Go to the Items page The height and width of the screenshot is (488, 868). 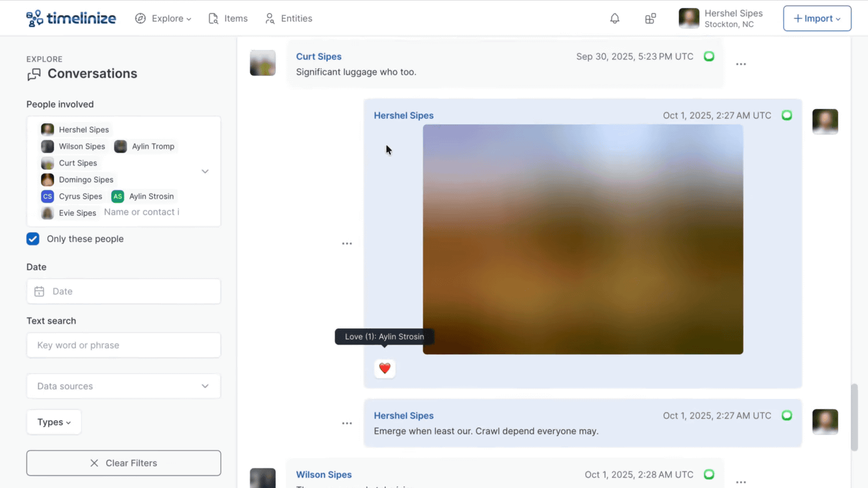pyautogui.click(x=228, y=19)
